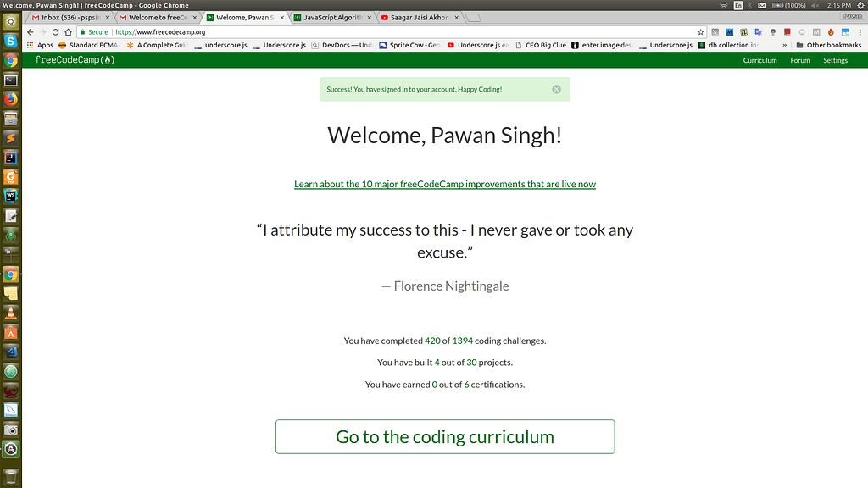Open the Other bookmarks dropdown
This screenshot has height=488, width=868.
pos(829,44)
